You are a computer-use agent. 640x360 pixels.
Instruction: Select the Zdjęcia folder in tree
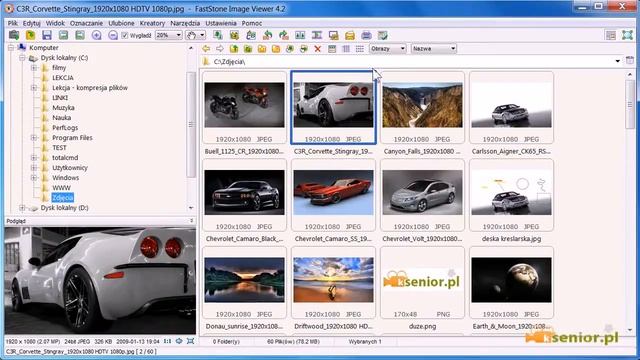pos(63,198)
